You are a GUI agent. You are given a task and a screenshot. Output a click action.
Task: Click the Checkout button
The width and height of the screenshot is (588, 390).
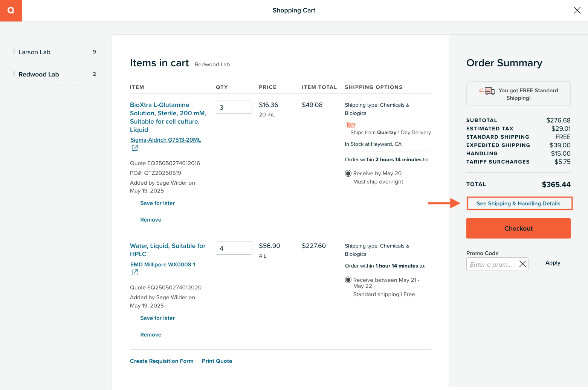pos(518,228)
